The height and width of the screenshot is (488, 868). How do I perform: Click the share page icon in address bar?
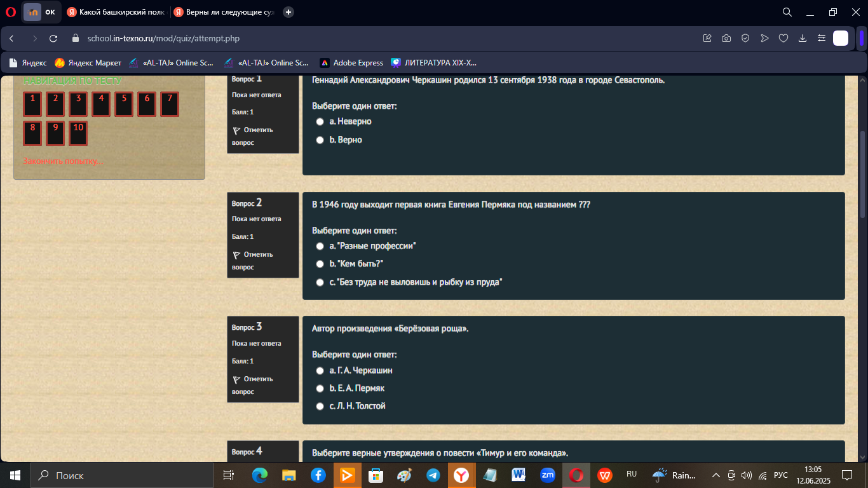[x=707, y=39]
